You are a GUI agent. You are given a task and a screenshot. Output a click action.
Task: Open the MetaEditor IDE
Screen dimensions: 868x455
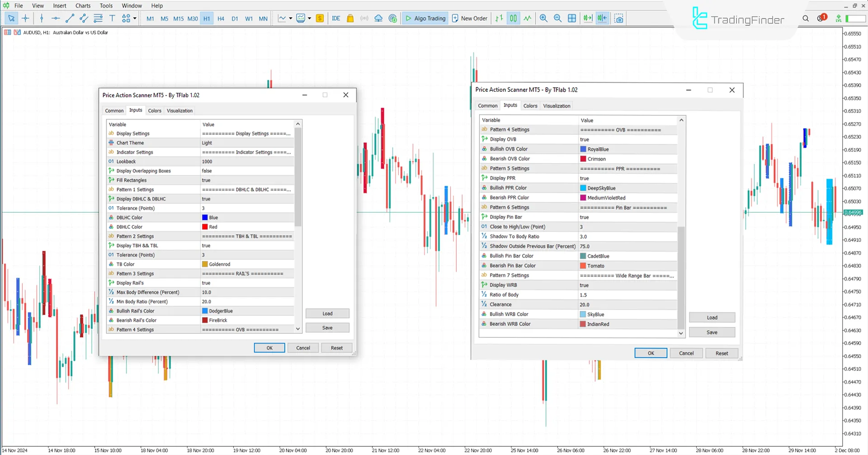coord(336,19)
